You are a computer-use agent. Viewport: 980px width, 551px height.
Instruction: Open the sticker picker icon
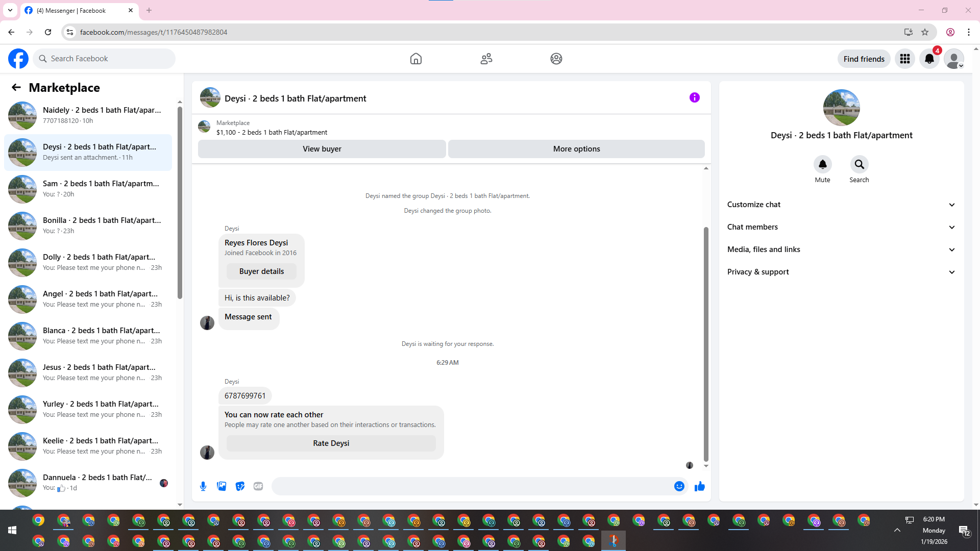pyautogui.click(x=240, y=486)
